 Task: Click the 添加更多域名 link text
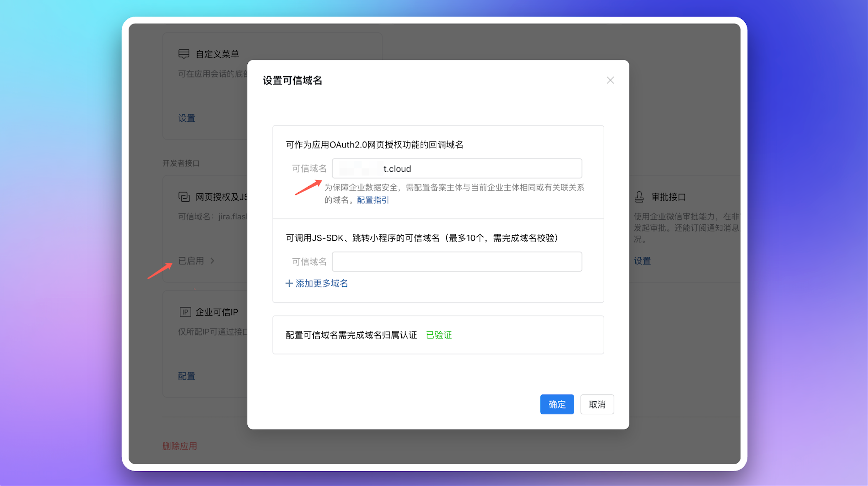pos(321,283)
